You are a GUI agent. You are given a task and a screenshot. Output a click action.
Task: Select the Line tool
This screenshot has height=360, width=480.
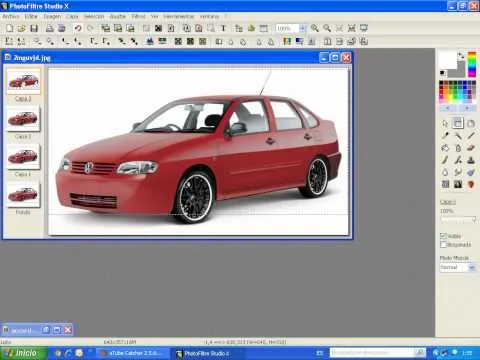[471, 136]
